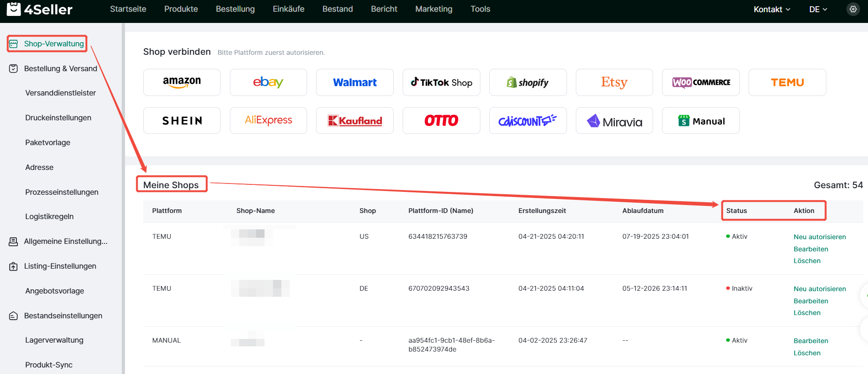Open the Bericht menu

(384, 9)
